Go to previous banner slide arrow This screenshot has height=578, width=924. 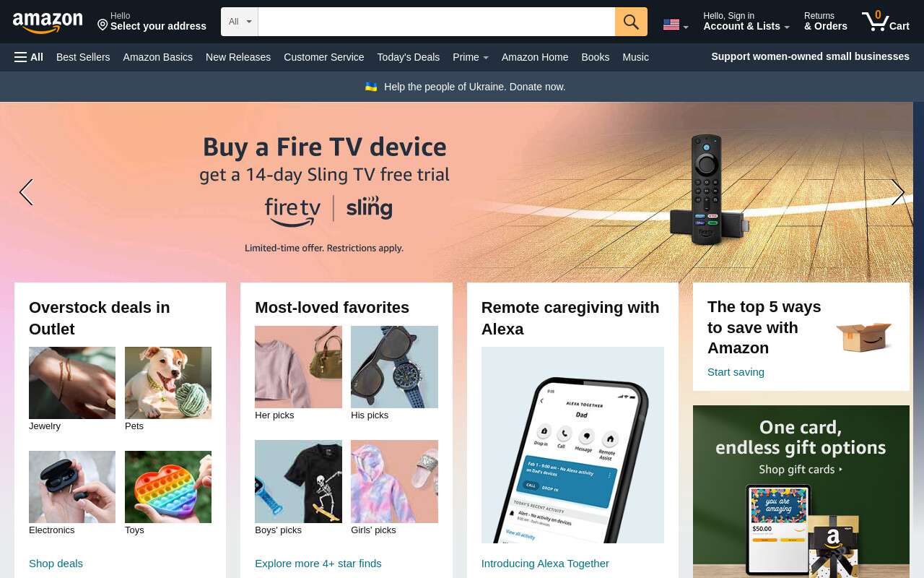coord(26,192)
